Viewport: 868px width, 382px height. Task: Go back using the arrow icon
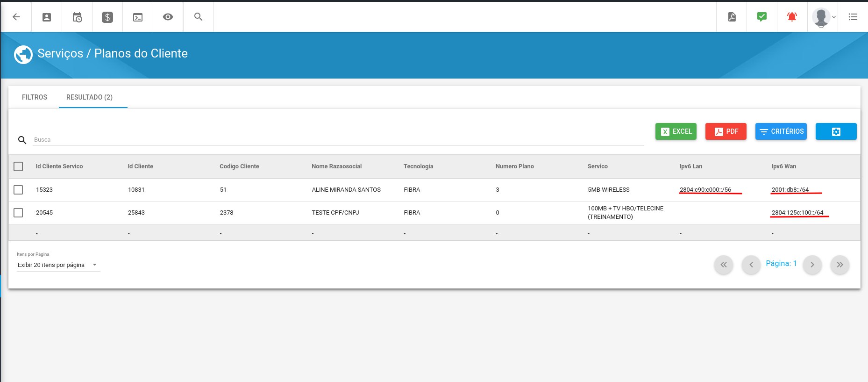tap(16, 17)
